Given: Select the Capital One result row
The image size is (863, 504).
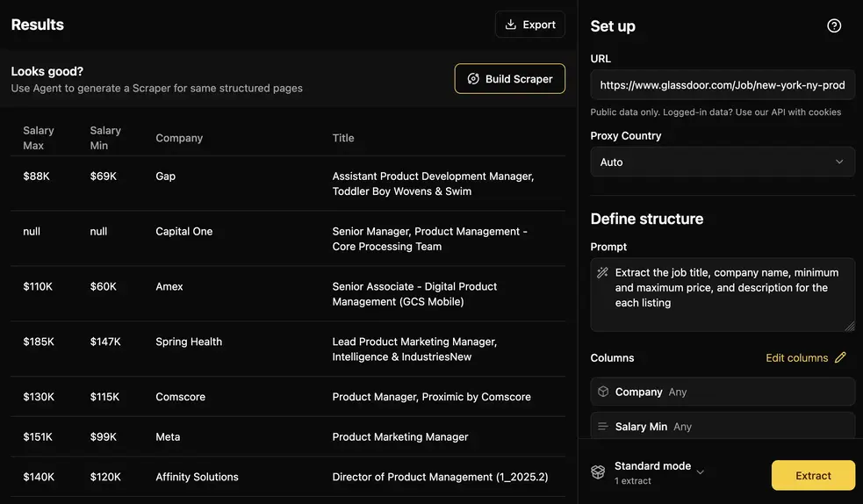Looking at the screenshot, I should 288,239.
